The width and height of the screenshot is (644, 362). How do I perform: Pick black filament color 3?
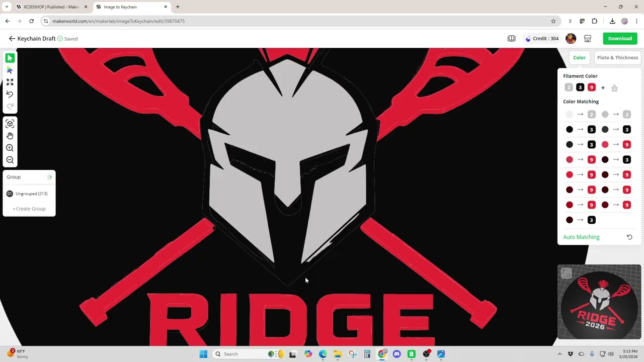580,88
